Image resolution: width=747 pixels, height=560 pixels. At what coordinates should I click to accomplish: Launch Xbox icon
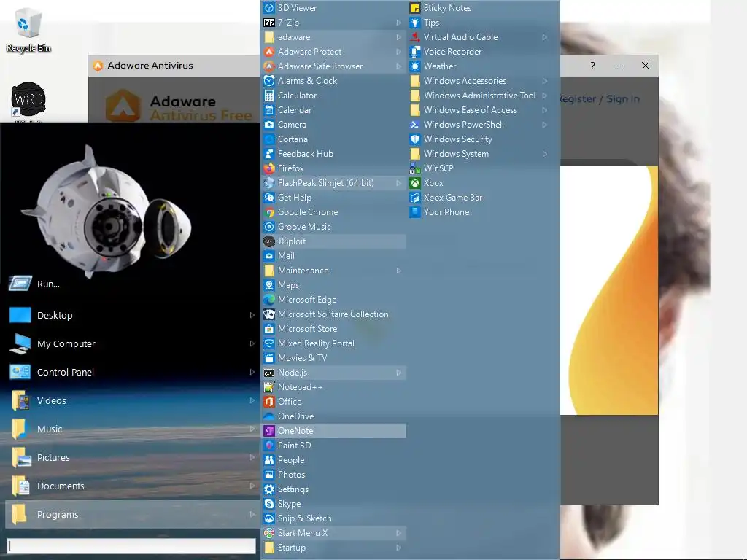415,183
